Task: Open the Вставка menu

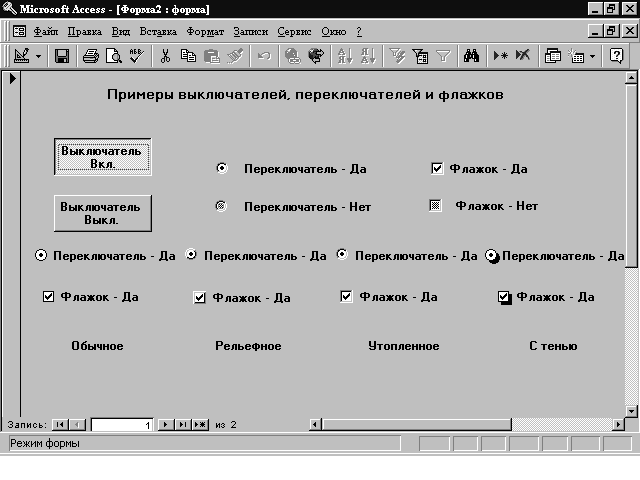Action: [158, 31]
